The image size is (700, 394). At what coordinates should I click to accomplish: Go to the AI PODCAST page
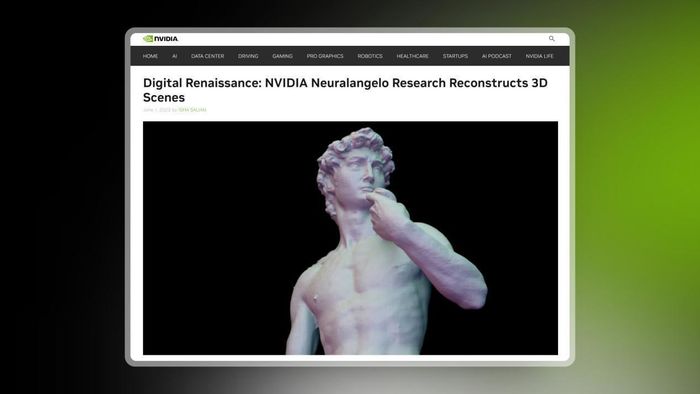pos(497,56)
